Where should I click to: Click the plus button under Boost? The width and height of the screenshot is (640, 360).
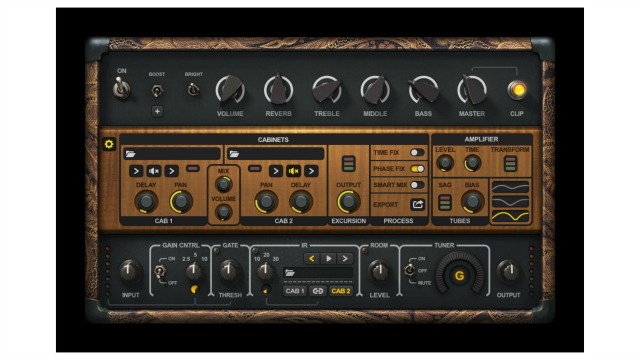(157, 111)
